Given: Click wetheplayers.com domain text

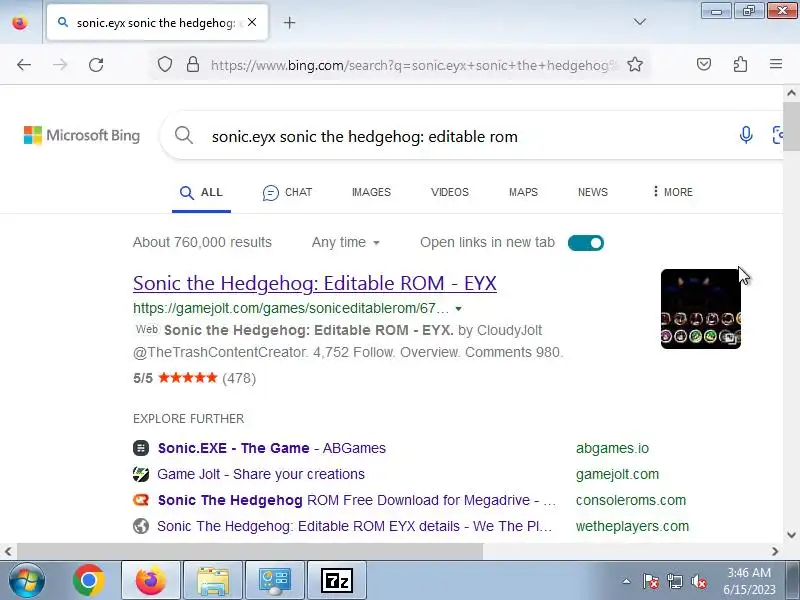Looking at the screenshot, I should pyautogui.click(x=632, y=526).
